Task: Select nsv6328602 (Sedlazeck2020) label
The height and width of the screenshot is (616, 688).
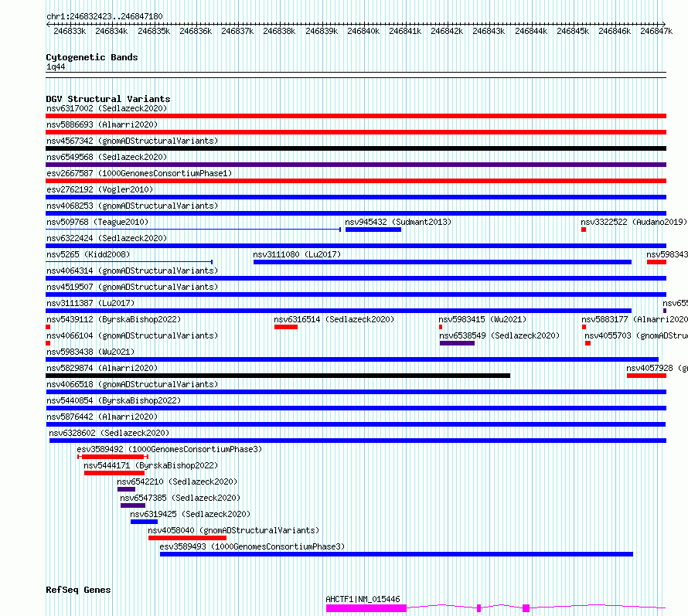Action: [x=109, y=433]
